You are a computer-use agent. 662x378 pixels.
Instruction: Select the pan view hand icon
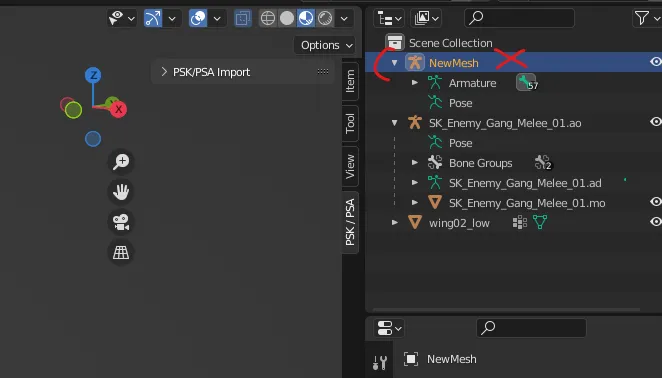click(121, 192)
